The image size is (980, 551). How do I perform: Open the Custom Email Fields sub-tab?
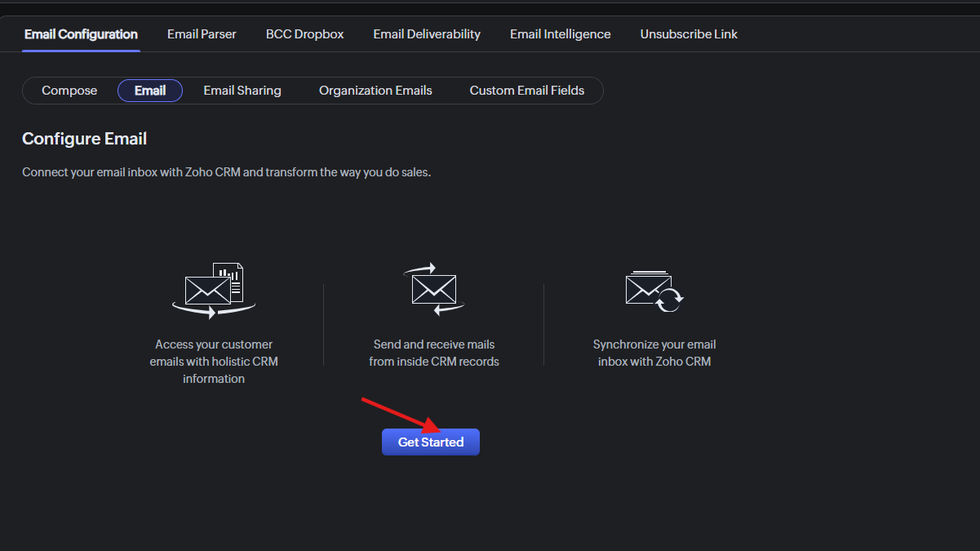pos(527,91)
